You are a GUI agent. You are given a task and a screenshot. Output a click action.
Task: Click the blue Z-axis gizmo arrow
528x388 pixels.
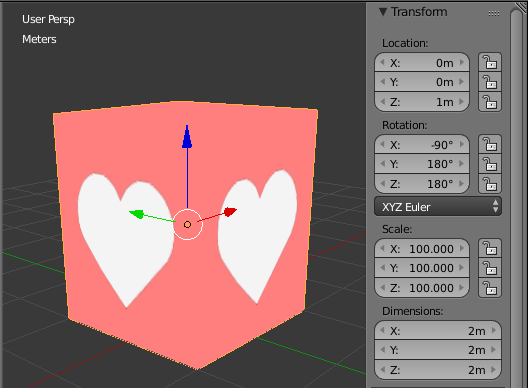coord(187,137)
